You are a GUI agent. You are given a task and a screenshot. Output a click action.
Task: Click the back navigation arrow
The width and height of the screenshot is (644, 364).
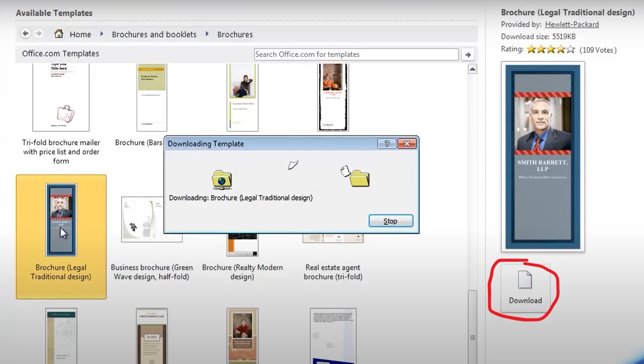tap(25, 34)
